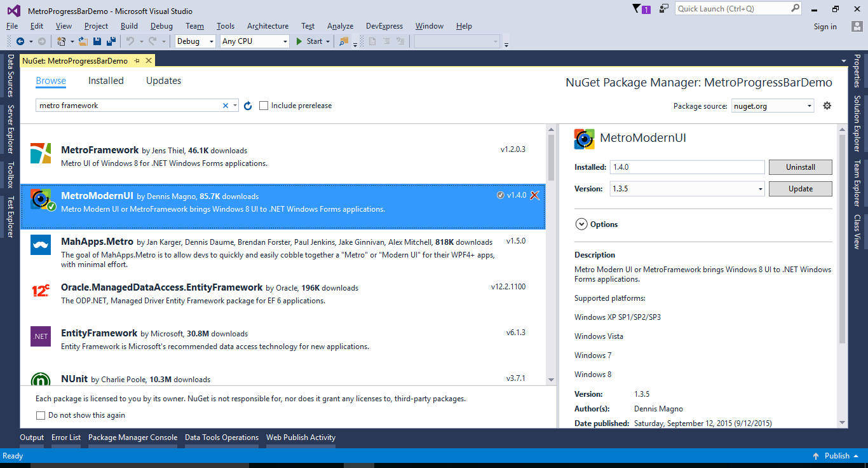
Task: Click the Uninstall button
Action: [800, 167]
